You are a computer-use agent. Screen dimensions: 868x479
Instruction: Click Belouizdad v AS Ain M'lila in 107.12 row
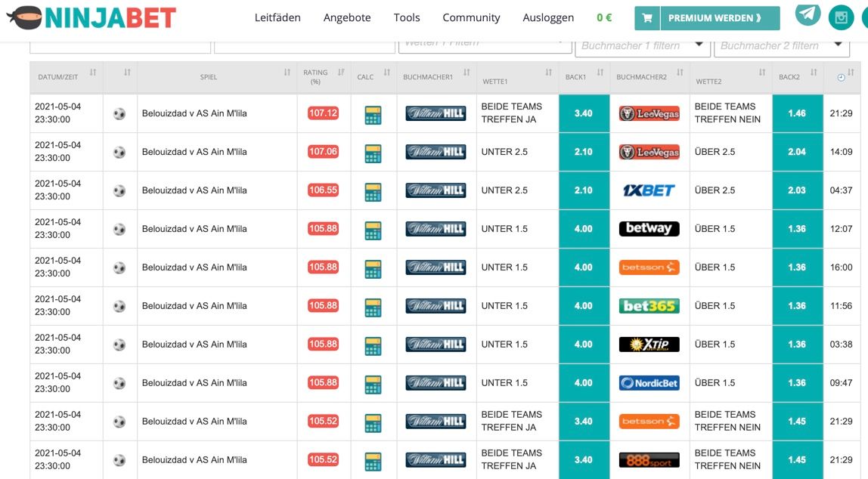tap(194, 113)
